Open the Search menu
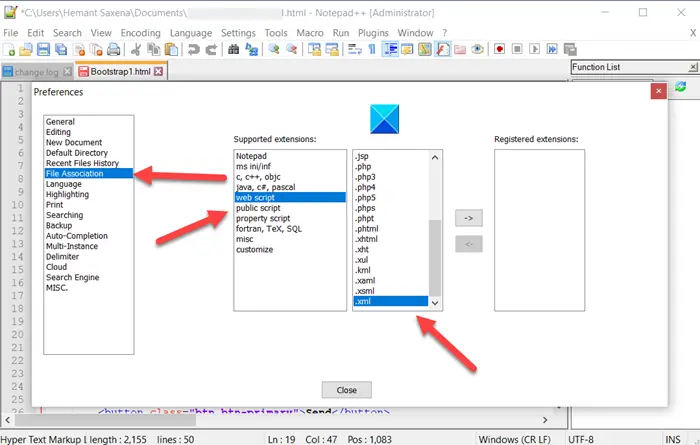Image resolution: width=700 pixels, height=445 pixels. tap(67, 33)
